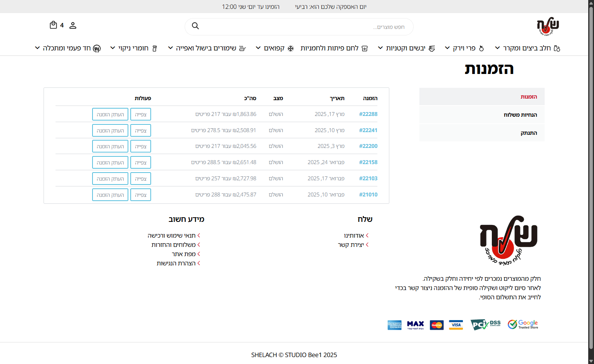Select the הזמנות sidebar tab
The width and height of the screenshot is (594, 364).
point(482,97)
